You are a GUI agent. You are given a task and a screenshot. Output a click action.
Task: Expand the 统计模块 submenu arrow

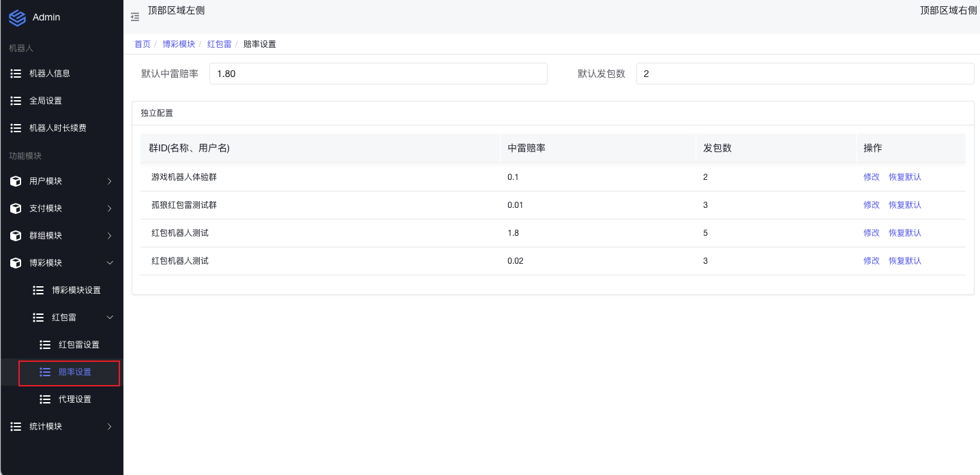pos(109,427)
